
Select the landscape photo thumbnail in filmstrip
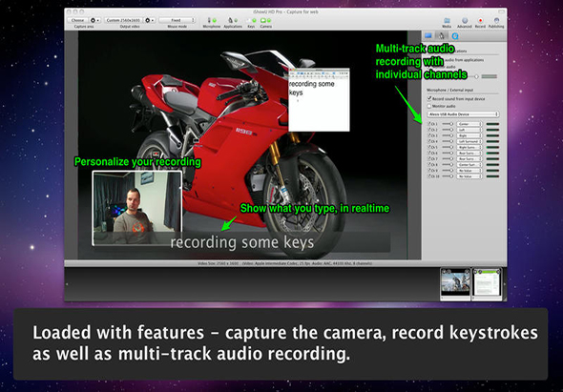[455, 283]
